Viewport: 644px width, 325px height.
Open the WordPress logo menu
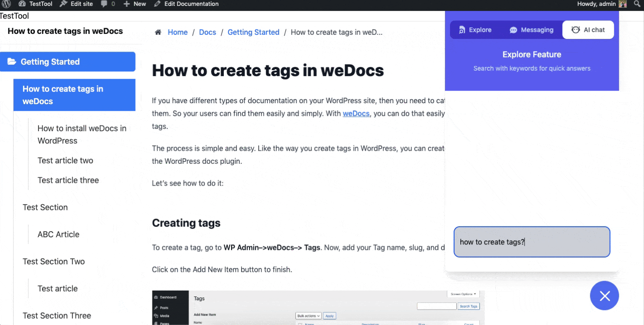pyautogui.click(x=6, y=4)
